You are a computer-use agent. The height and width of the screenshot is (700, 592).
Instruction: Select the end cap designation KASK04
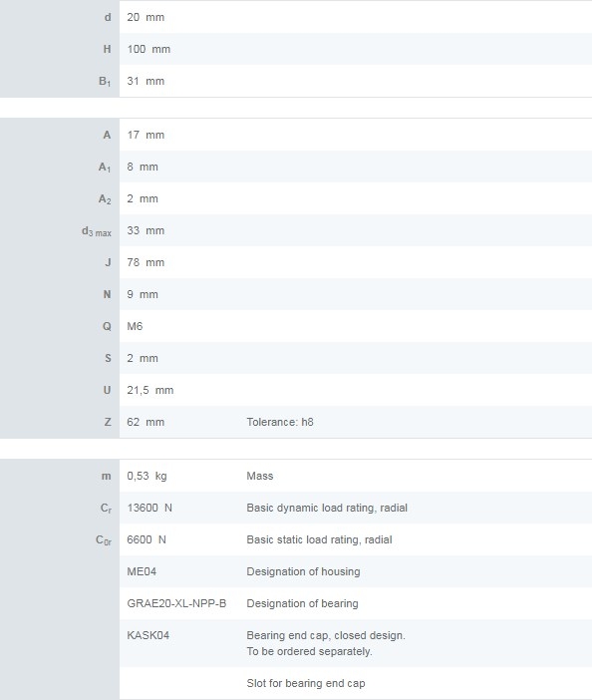click(148, 636)
